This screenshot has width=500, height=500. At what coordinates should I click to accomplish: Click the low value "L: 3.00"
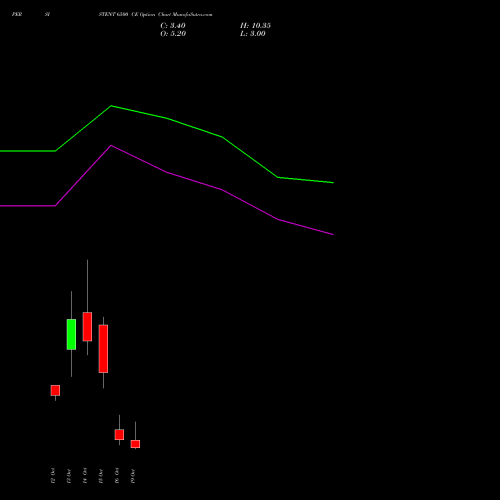click(x=253, y=34)
